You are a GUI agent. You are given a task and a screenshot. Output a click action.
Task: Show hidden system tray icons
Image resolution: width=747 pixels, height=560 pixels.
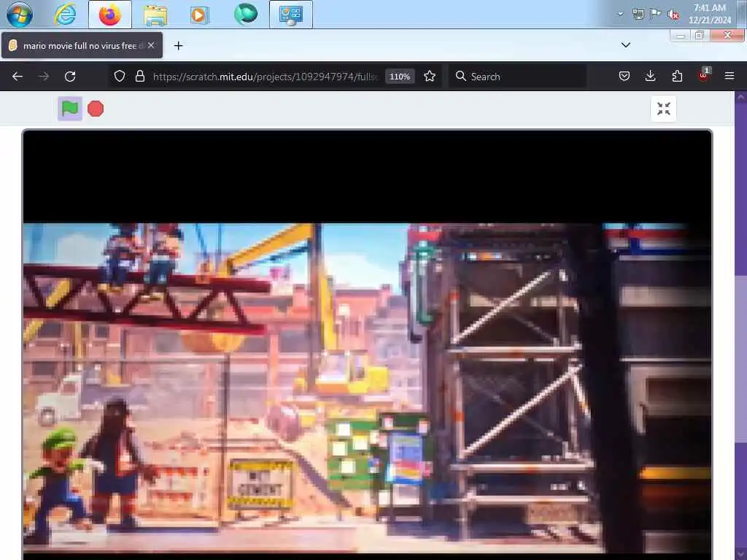coord(620,14)
